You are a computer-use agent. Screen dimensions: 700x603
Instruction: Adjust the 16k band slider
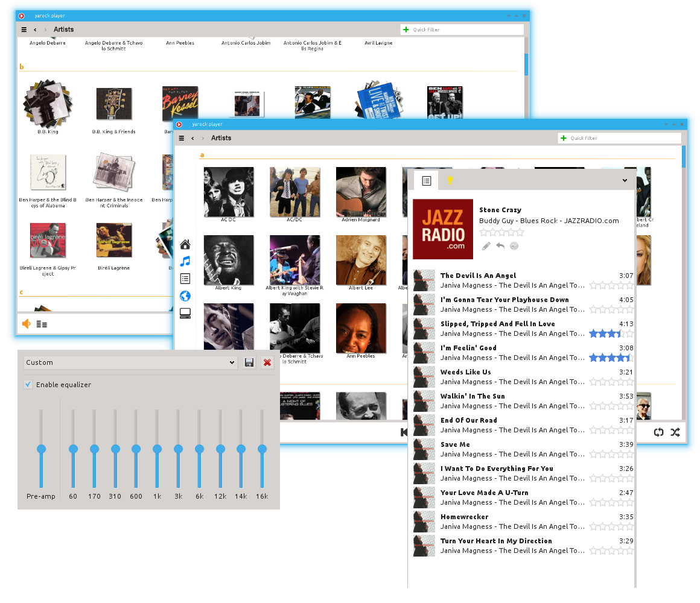coord(262,449)
